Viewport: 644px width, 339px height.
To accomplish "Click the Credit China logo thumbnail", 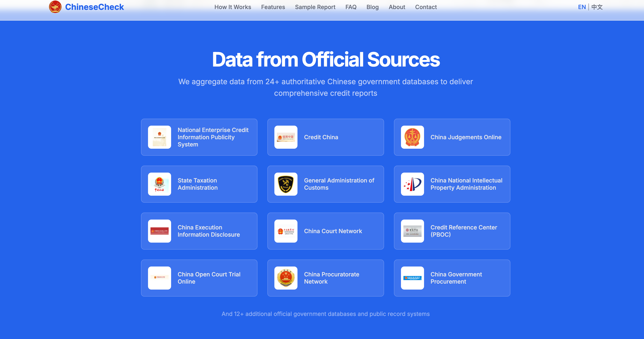I will [x=286, y=137].
